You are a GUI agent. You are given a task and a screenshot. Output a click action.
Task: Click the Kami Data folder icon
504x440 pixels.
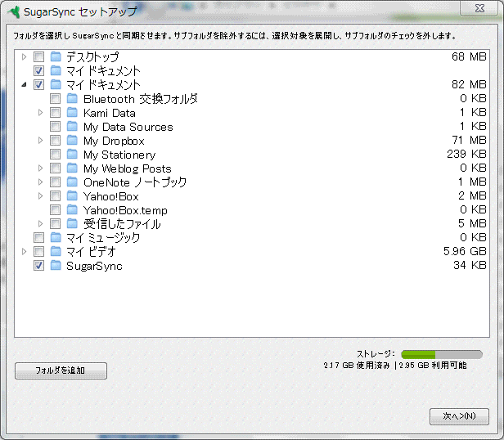pyautogui.click(x=72, y=113)
